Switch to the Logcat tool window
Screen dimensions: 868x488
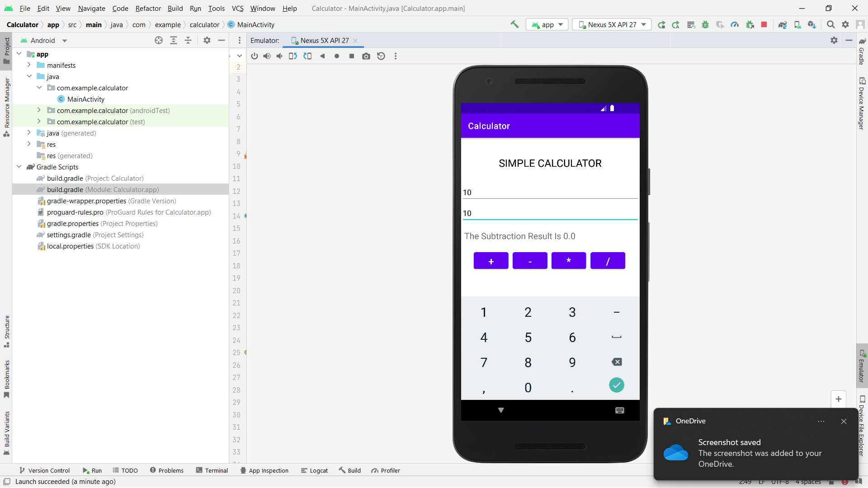[x=315, y=470]
